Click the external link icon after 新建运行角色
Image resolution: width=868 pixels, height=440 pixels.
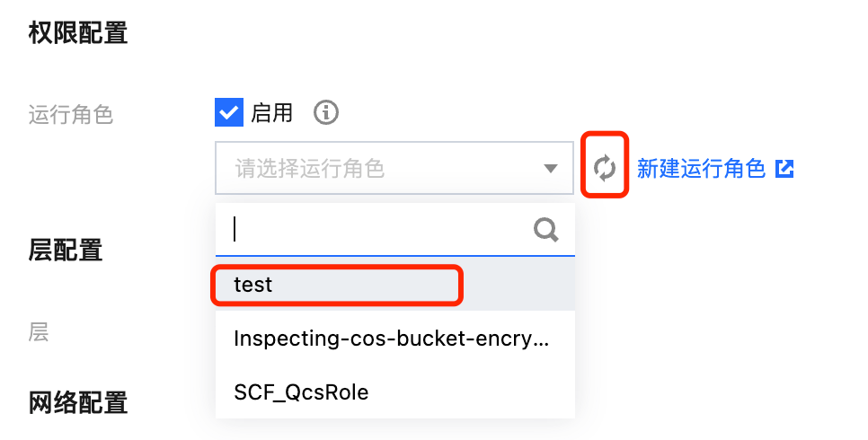784,168
